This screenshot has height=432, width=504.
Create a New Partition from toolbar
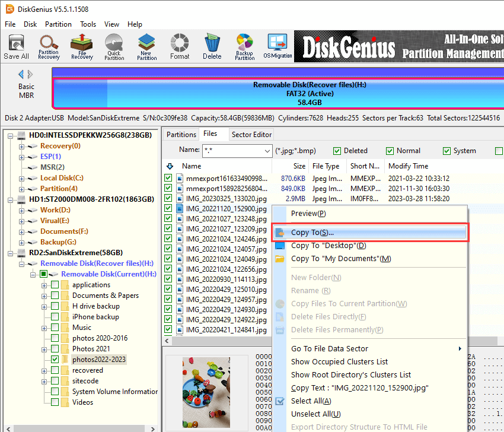point(146,47)
